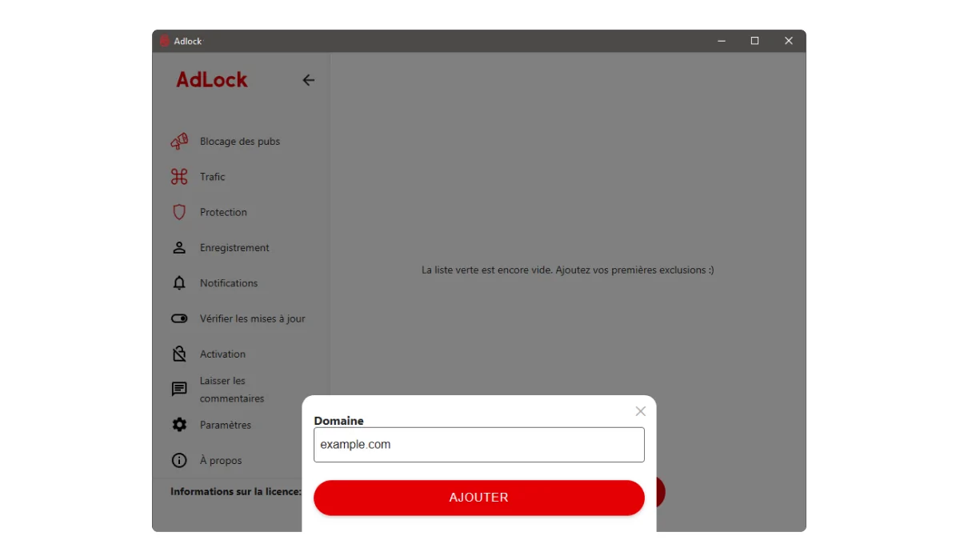Open Notifications in the sidebar

click(x=229, y=283)
